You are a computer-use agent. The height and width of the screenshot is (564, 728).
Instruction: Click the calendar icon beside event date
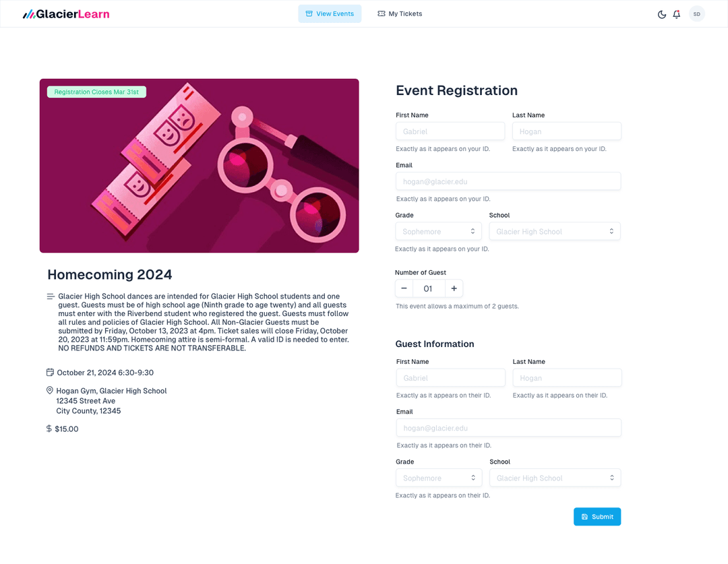(50, 373)
